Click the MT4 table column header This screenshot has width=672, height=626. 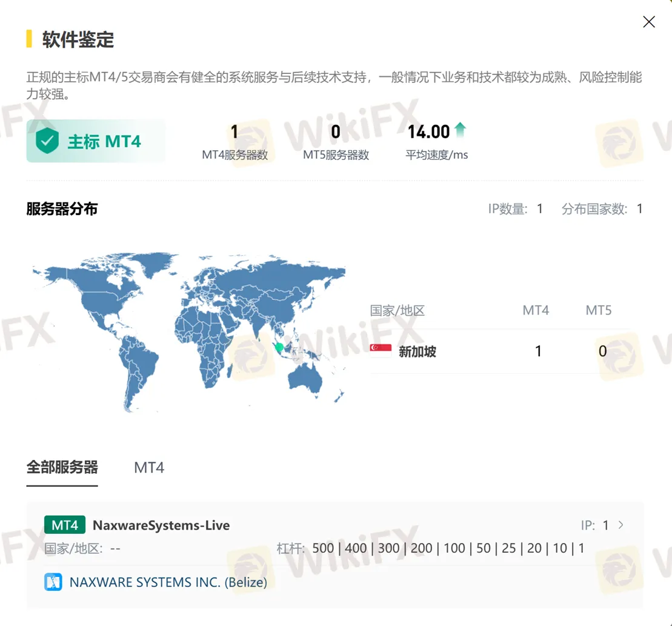point(536,310)
